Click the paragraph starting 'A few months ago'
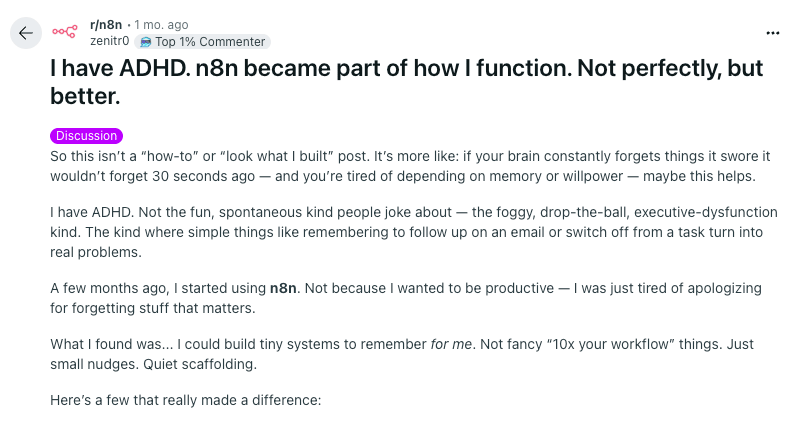Image resolution: width=798 pixels, height=421 pixels. (x=406, y=298)
